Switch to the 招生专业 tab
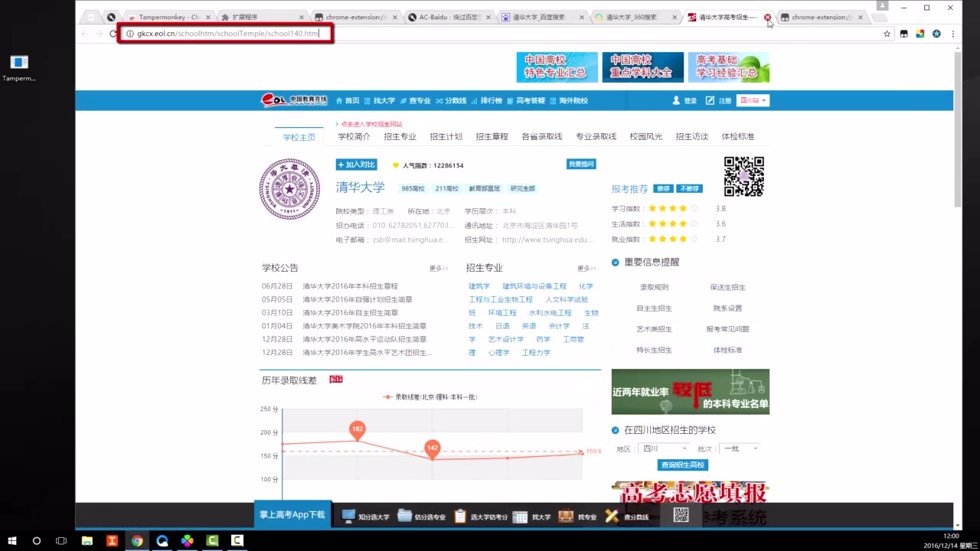Image resolution: width=980 pixels, height=551 pixels. pyautogui.click(x=400, y=136)
